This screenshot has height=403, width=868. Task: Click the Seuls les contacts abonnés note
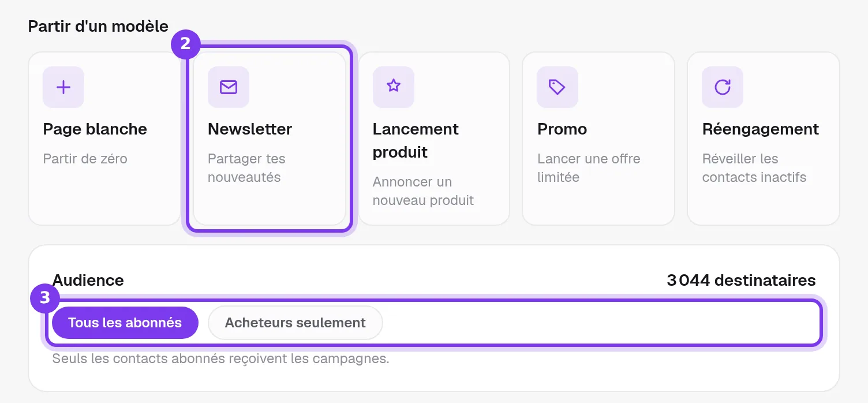221,359
